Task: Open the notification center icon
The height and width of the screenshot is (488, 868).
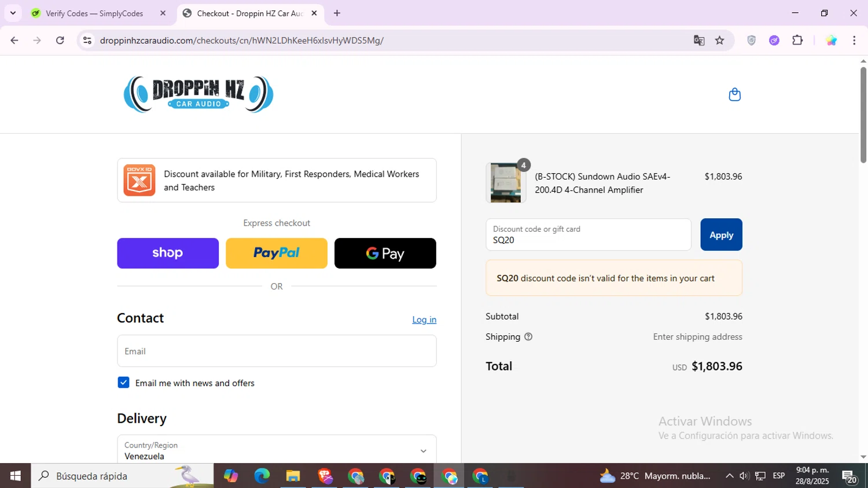Action: click(849, 476)
